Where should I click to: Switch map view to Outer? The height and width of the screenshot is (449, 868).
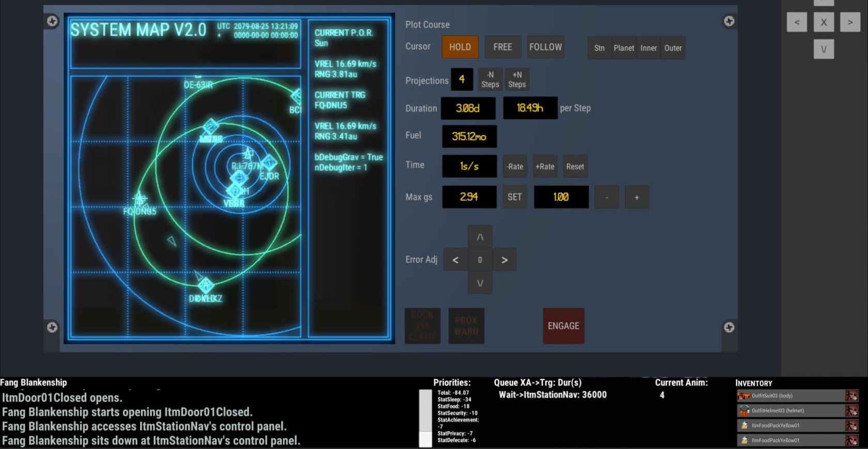point(673,48)
